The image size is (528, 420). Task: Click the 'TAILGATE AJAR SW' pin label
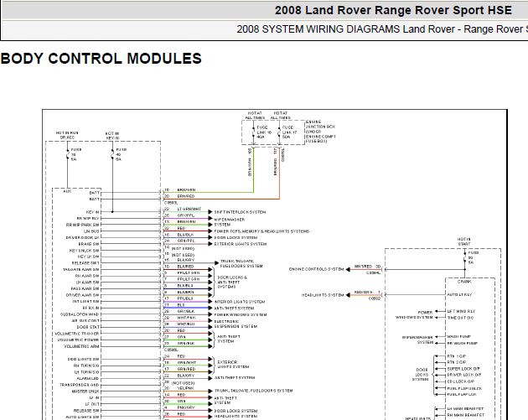81,269
